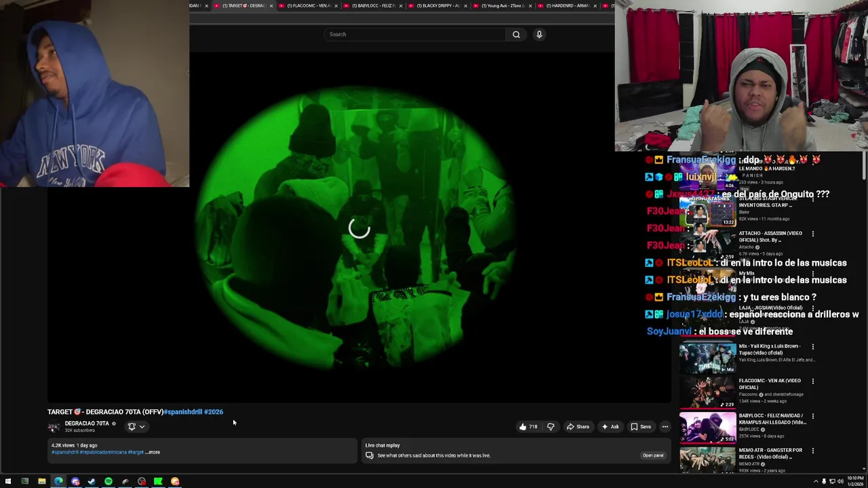This screenshot has height=488, width=868.
Task: Show hidden system tray icons
Action: click(x=816, y=481)
